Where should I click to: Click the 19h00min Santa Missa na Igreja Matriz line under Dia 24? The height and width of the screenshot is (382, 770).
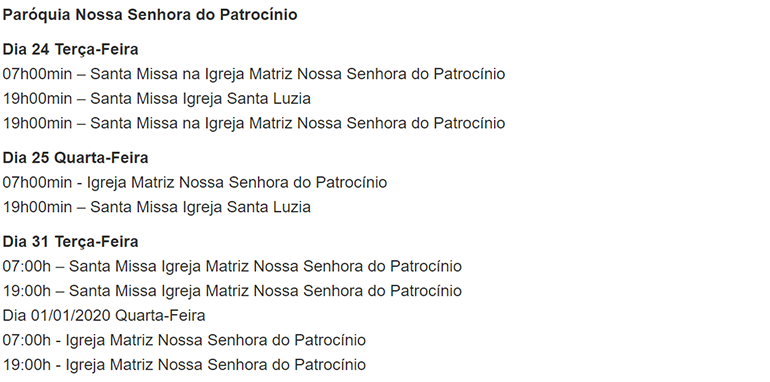254,123
